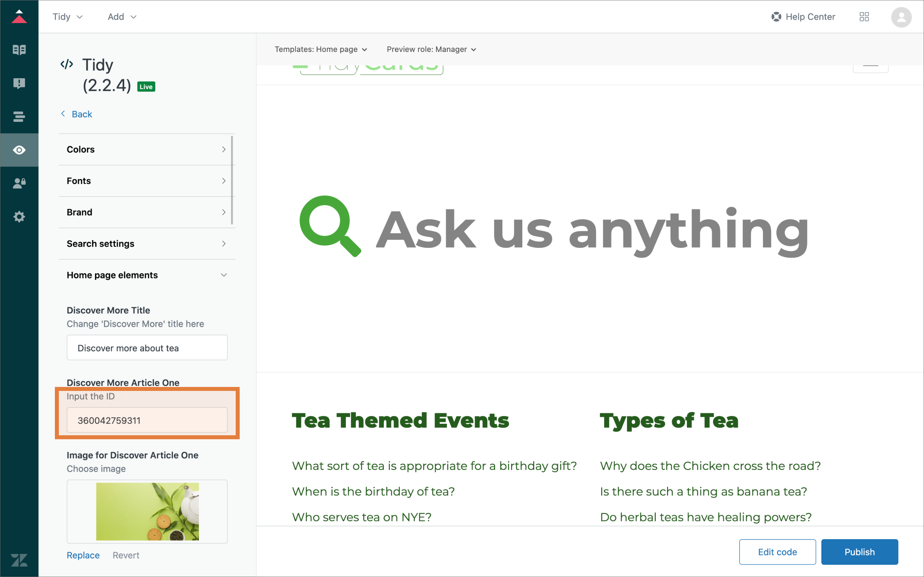Screen dimensions: 924x577
Task: Open the Guide knowledge base icon in sidebar
Action: coord(19,50)
